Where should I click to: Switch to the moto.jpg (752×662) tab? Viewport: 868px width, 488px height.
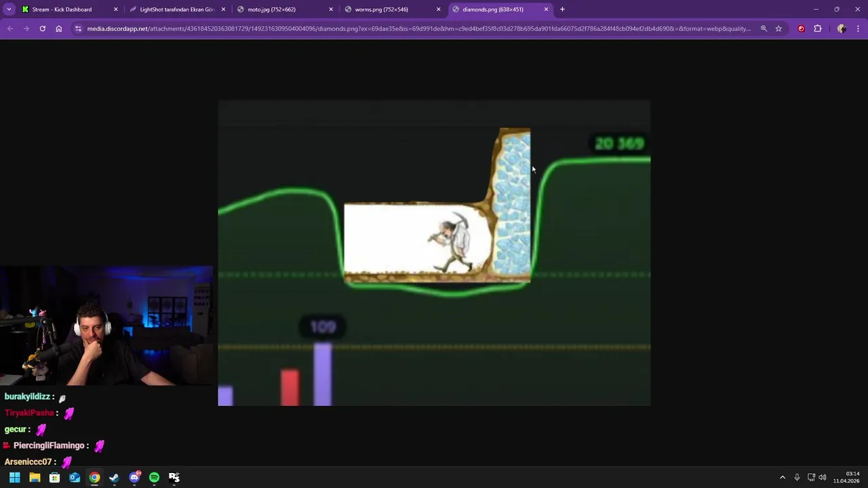tap(285, 9)
